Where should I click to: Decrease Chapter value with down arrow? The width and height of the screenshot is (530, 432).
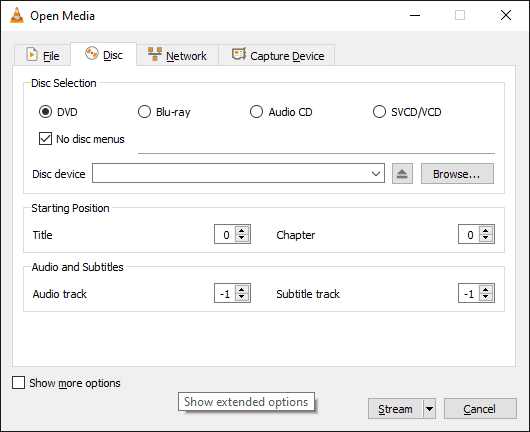486,238
